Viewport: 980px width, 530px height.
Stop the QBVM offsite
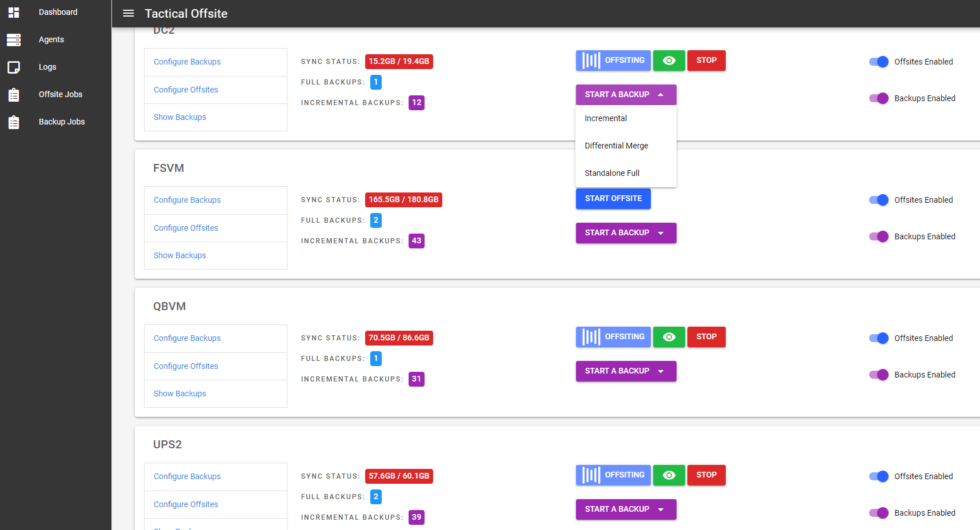pyautogui.click(x=706, y=337)
